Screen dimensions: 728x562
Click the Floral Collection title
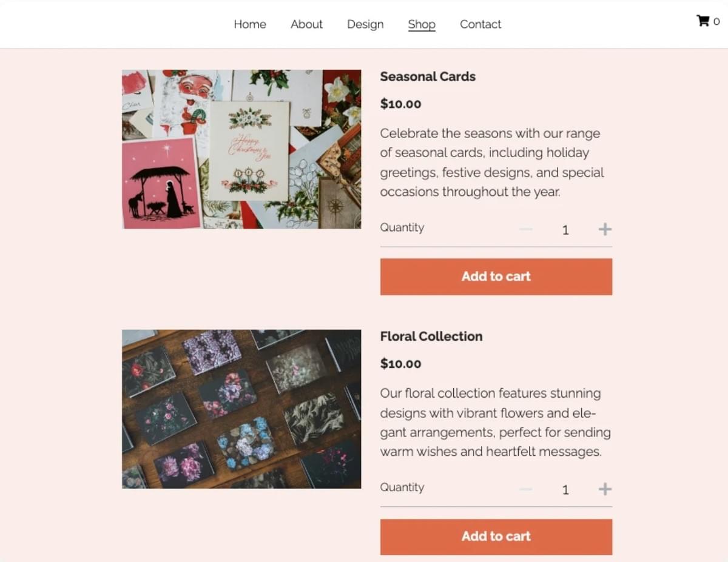(x=431, y=336)
